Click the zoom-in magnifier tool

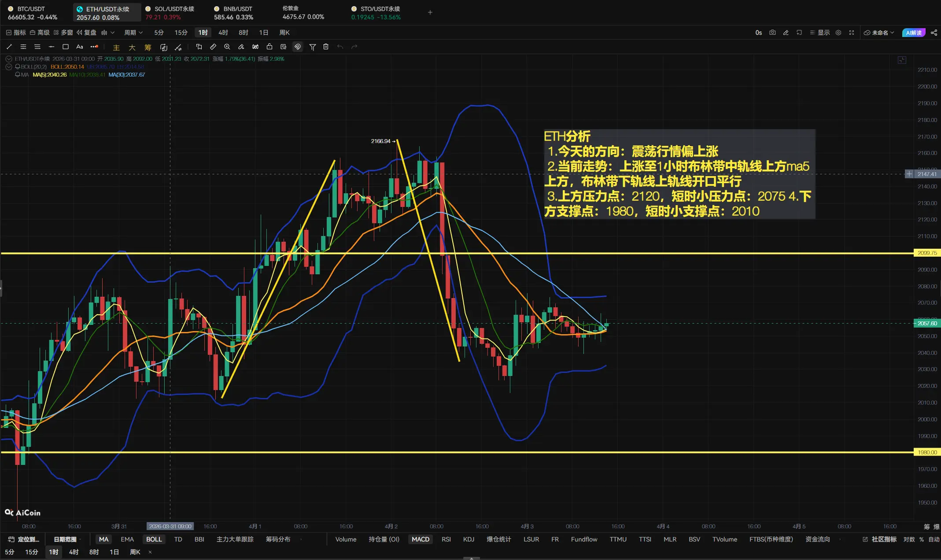click(x=227, y=47)
